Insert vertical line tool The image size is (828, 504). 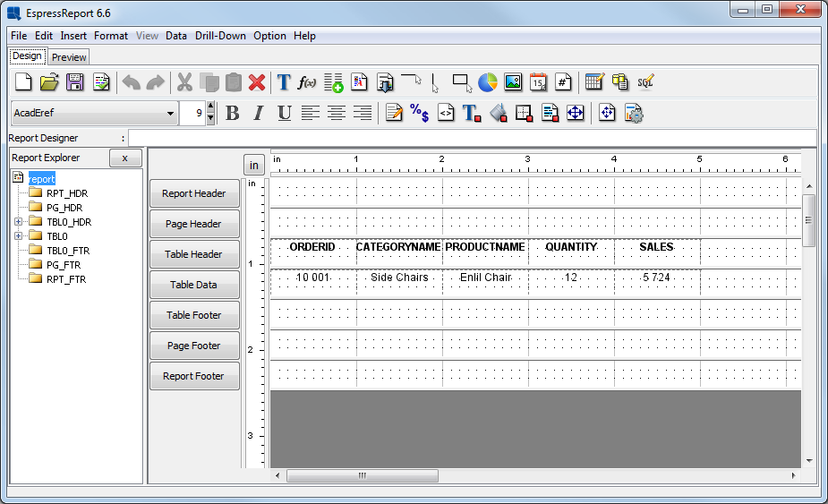coord(435,83)
